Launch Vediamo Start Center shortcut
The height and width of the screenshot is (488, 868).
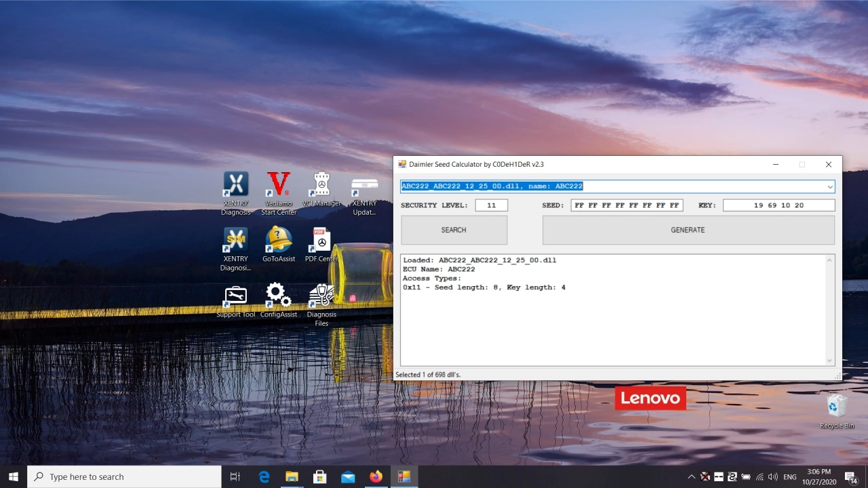tap(279, 193)
